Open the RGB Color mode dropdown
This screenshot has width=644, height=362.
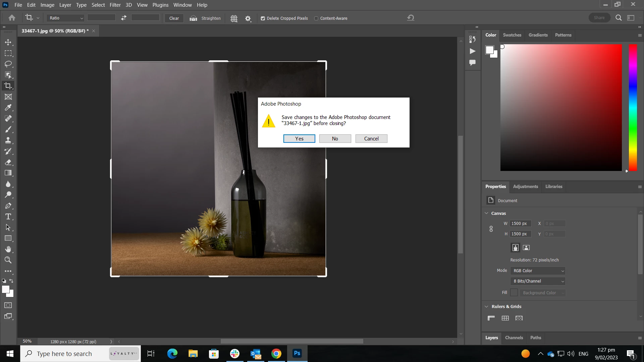[538, 271]
